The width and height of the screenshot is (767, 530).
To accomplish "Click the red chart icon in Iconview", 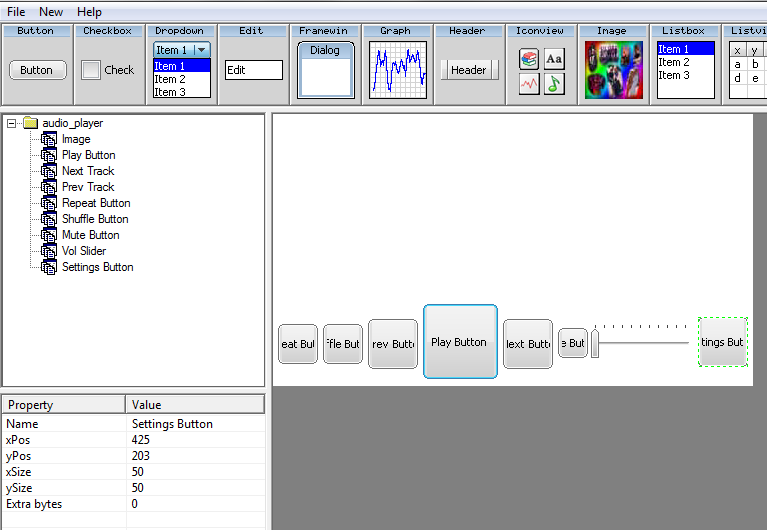I will tap(529, 84).
